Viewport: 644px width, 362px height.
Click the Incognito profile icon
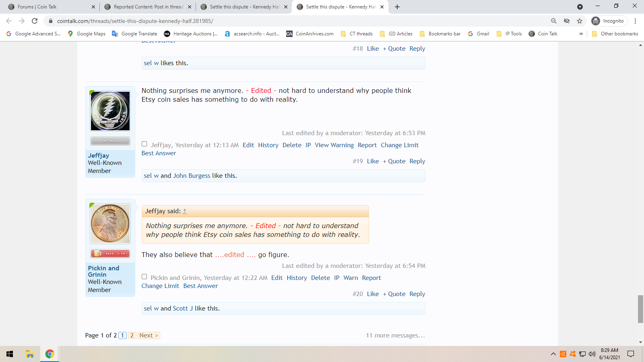pyautogui.click(x=596, y=21)
